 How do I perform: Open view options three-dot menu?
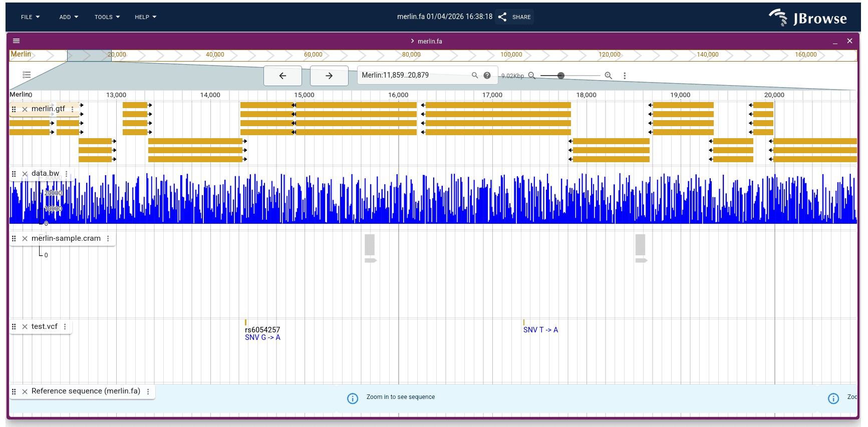point(625,76)
